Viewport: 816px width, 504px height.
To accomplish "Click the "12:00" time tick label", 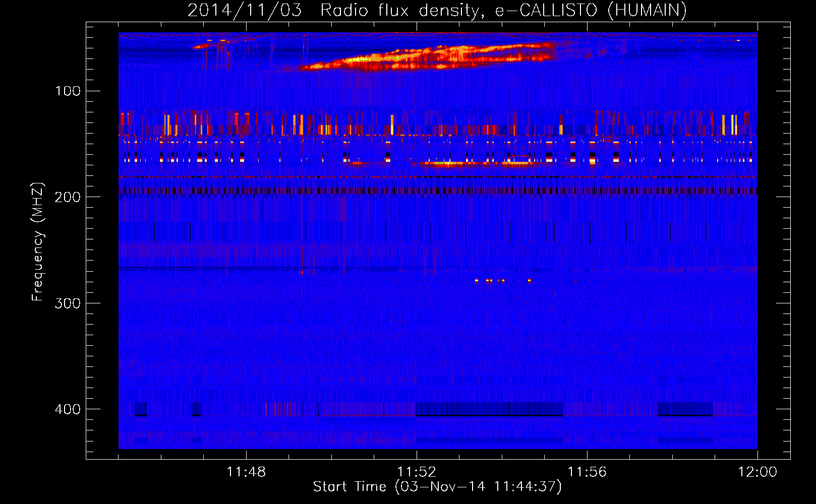I will 757,472.
